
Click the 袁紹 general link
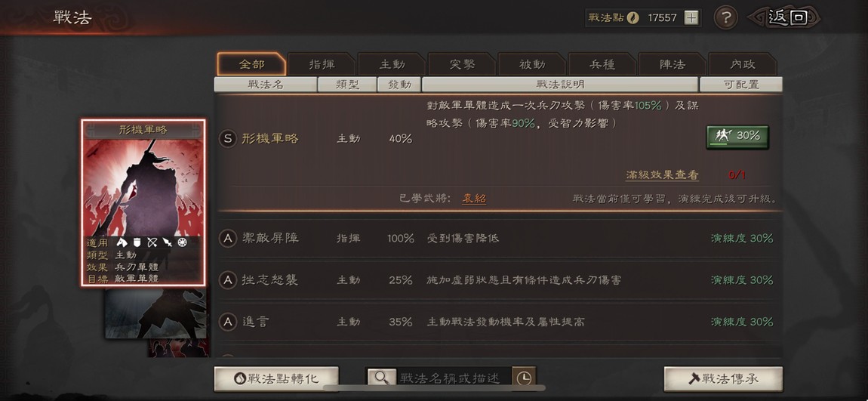474,199
